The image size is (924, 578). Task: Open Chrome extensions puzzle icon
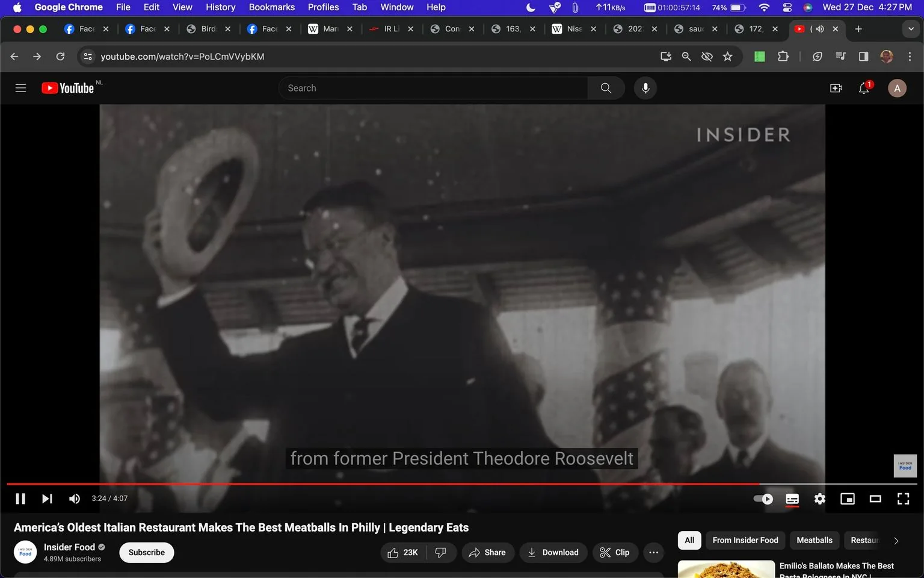coord(783,57)
